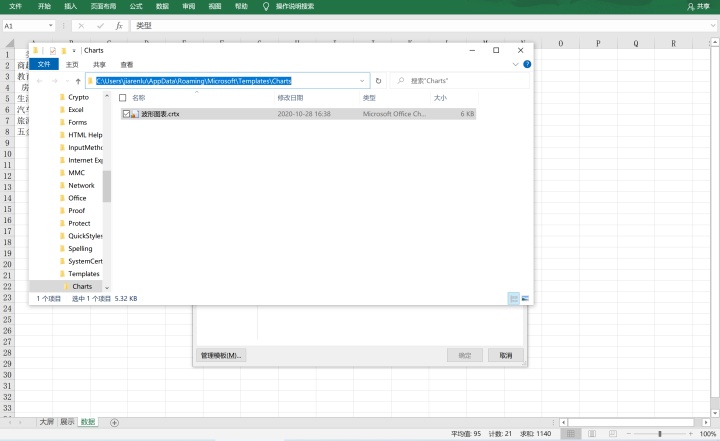Screen dimensions: 720x441
Task: Click the Excel share icon at top right
Action: pyautogui.click(x=691, y=6)
